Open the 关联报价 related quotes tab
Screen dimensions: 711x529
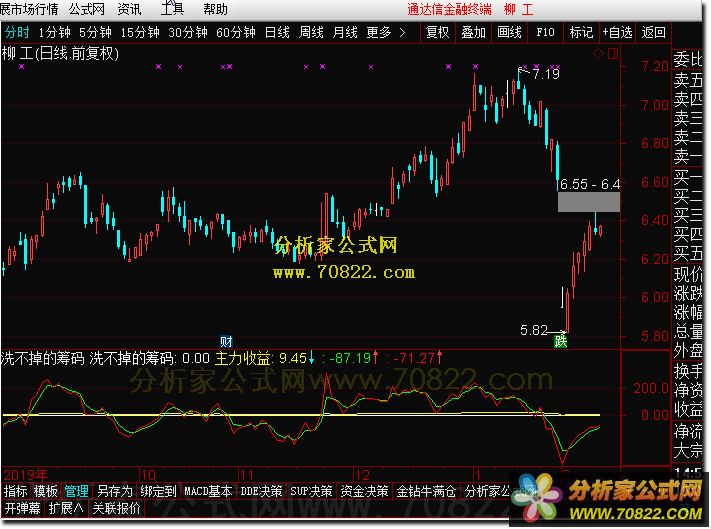[116, 507]
